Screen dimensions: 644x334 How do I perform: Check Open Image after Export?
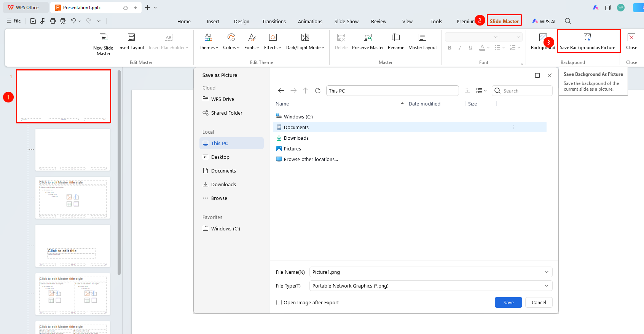tap(279, 302)
